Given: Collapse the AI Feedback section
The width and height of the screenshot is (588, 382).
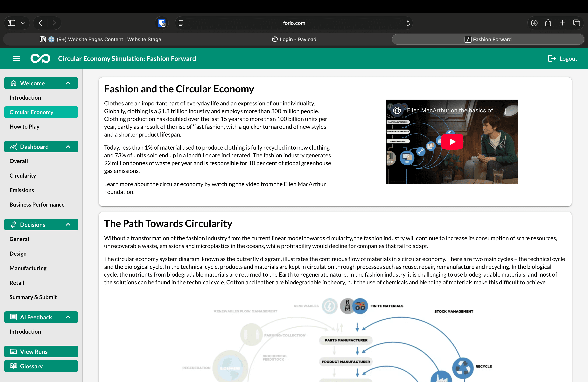Looking at the screenshot, I should (x=68, y=317).
